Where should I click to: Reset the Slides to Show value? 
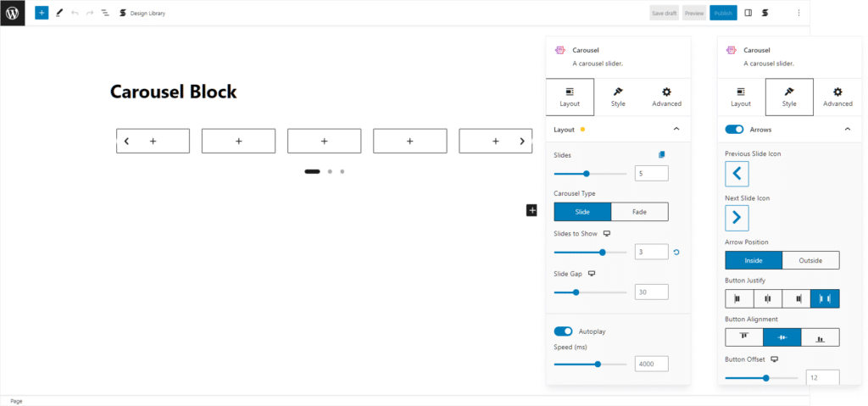pyautogui.click(x=676, y=252)
